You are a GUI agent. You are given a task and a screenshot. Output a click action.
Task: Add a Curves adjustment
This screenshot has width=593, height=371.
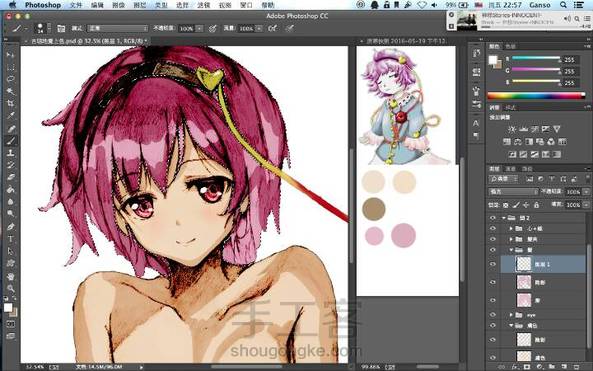coord(534,129)
